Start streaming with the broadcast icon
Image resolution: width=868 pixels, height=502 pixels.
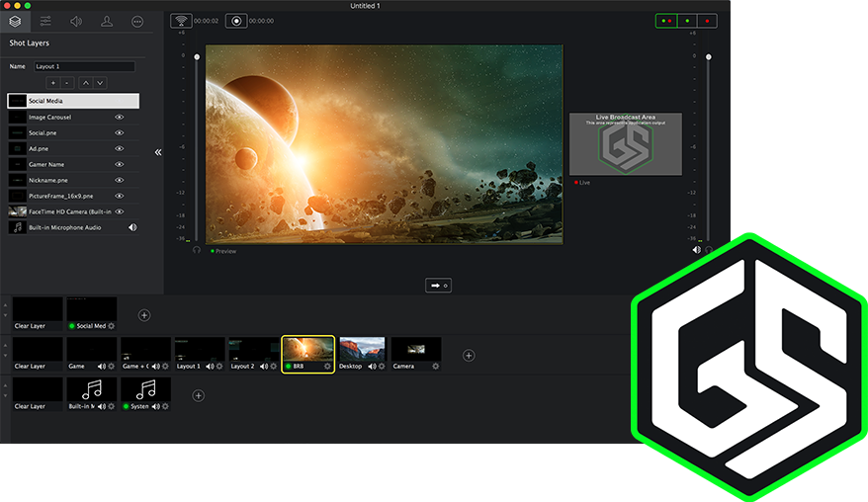pos(181,21)
